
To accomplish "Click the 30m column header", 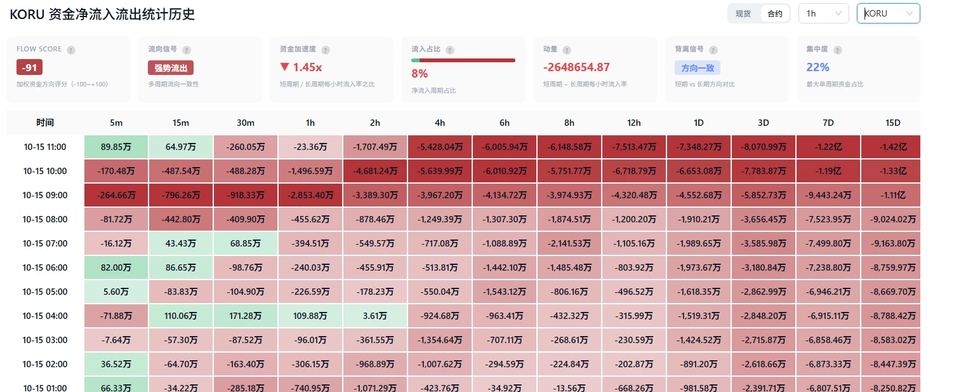I will click(246, 123).
